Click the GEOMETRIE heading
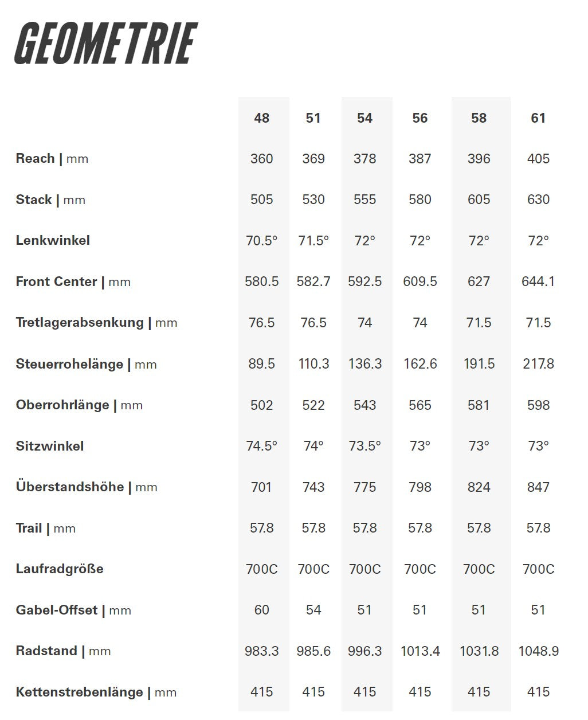This screenshot has height=720, width=588. (x=106, y=44)
